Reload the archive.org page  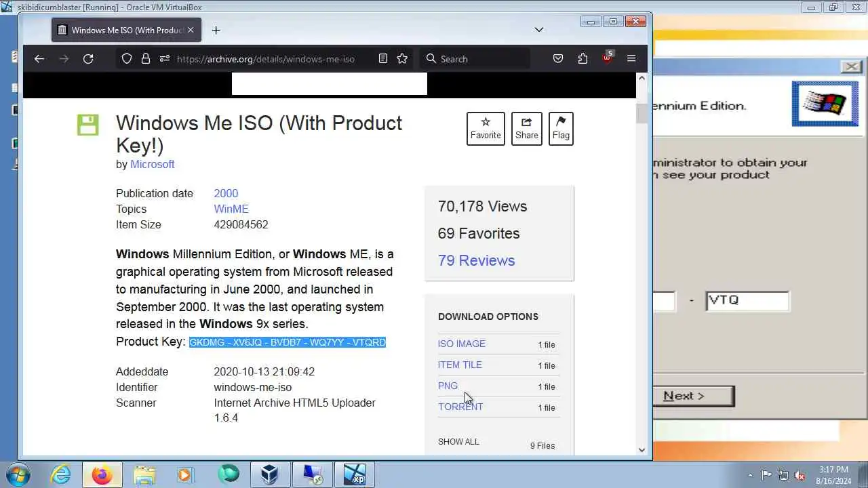click(88, 59)
